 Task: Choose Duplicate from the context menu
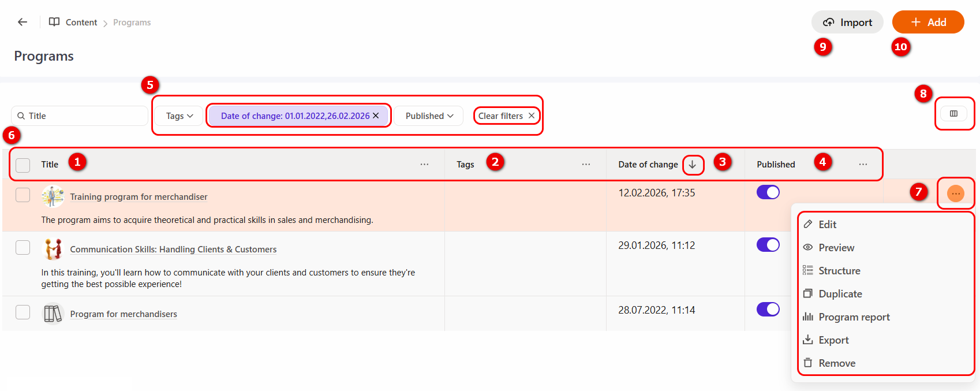coord(840,294)
